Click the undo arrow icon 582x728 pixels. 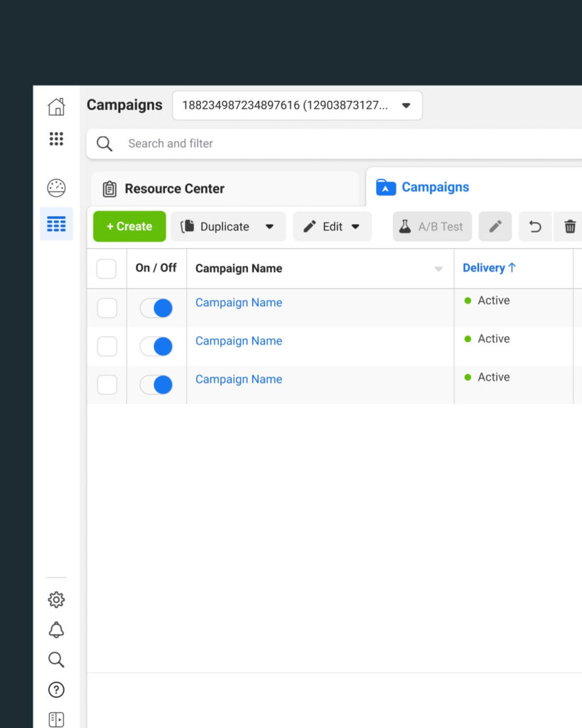pos(535,227)
